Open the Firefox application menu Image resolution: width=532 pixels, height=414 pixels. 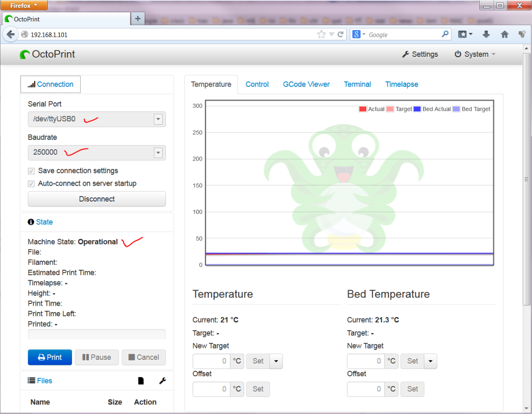[x=24, y=5]
